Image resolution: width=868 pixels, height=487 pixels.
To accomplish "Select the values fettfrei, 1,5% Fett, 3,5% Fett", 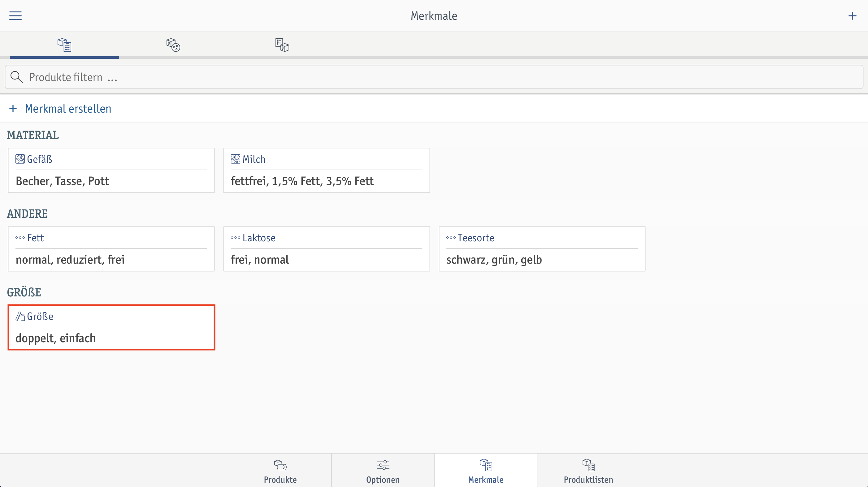I will (302, 181).
